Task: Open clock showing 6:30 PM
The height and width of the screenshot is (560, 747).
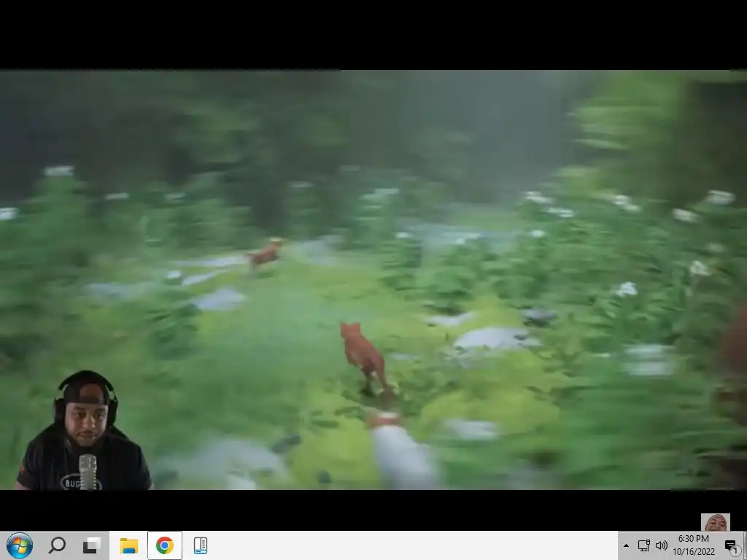Action: (x=694, y=545)
